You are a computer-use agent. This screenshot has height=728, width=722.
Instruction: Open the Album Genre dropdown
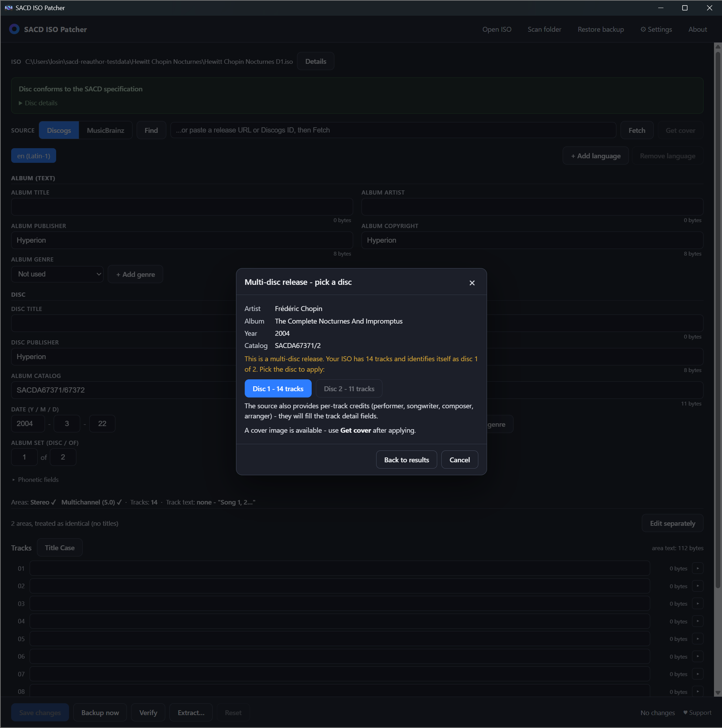pos(57,274)
